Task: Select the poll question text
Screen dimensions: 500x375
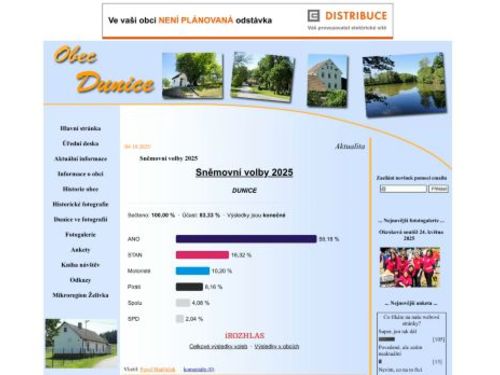Action: click(411, 320)
